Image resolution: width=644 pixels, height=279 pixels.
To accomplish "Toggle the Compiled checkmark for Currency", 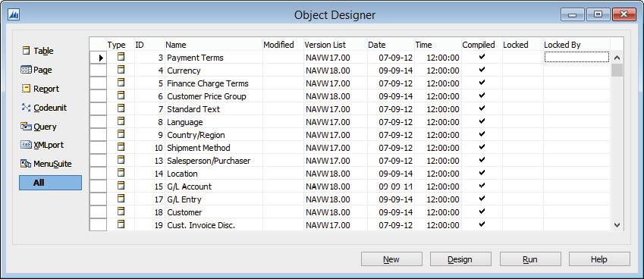I will pos(482,70).
